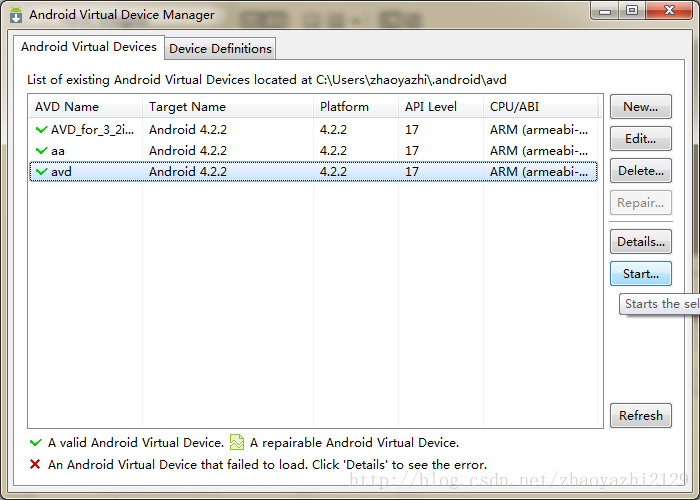700x500 pixels.
Task: Open the Device Definitions tab
Action: [220, 49]
